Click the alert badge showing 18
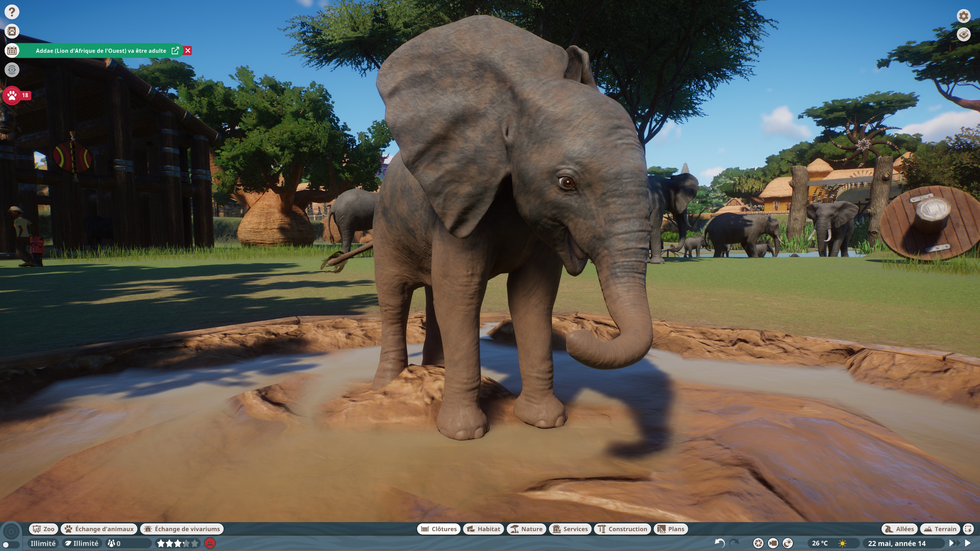The height and width of the screenshot is (551, 980). (25, 95)
